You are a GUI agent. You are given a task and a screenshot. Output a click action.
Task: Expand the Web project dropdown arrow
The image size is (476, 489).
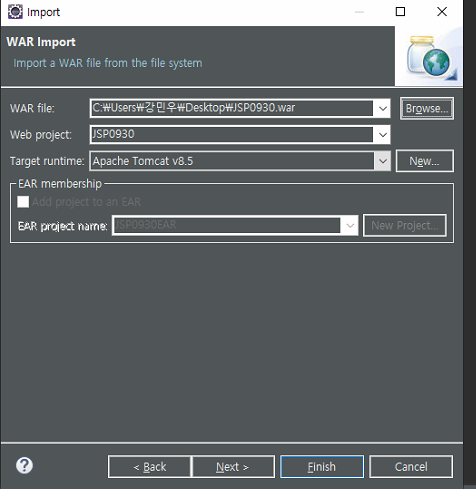383,135
